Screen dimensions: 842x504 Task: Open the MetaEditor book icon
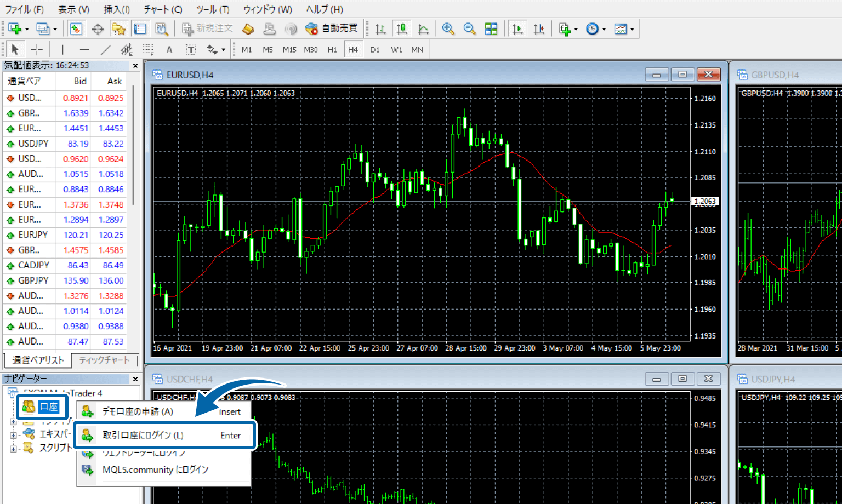pos(248,28)
